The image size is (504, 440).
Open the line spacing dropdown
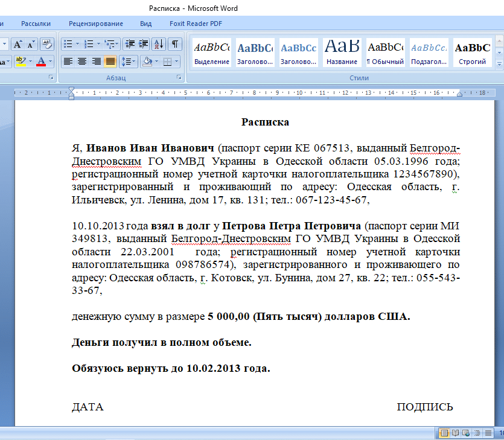(129, 62)
